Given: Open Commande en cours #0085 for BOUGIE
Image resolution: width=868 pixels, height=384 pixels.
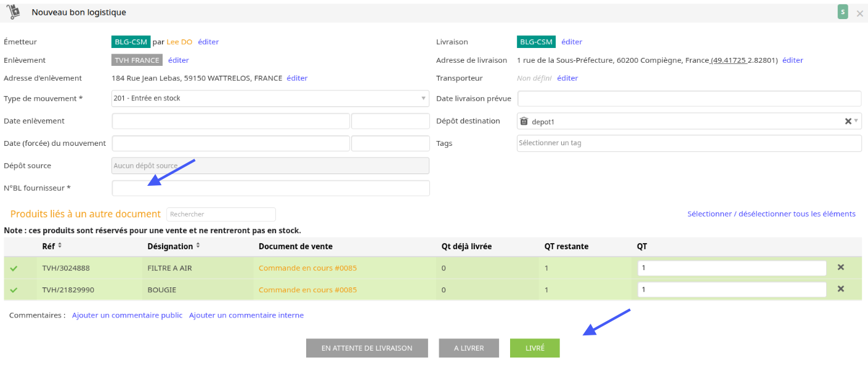Looking at the screenshot, I should click(307, 289).
